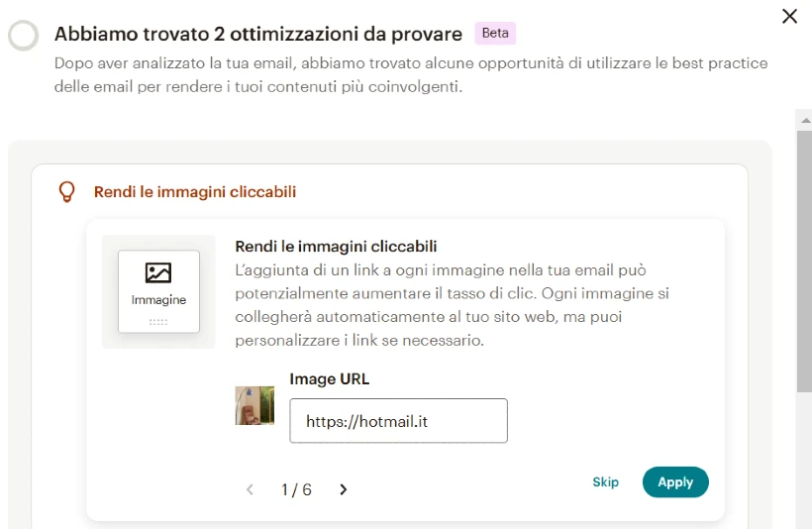Viewport: 812px width, 529px height.
Task: Click the Image URL label
Action: [x=330, y=378]
